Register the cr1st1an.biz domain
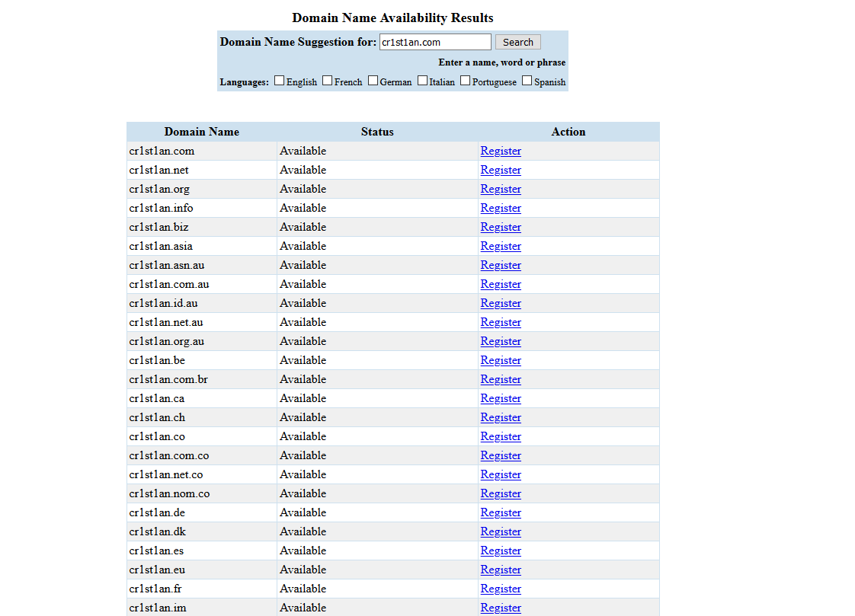 point(501,227)
